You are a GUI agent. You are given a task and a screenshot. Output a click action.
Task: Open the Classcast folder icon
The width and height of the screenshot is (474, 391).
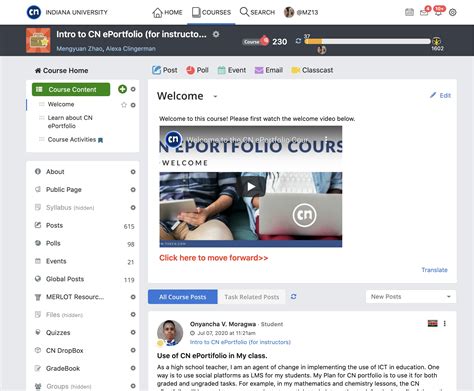point(295,70)
